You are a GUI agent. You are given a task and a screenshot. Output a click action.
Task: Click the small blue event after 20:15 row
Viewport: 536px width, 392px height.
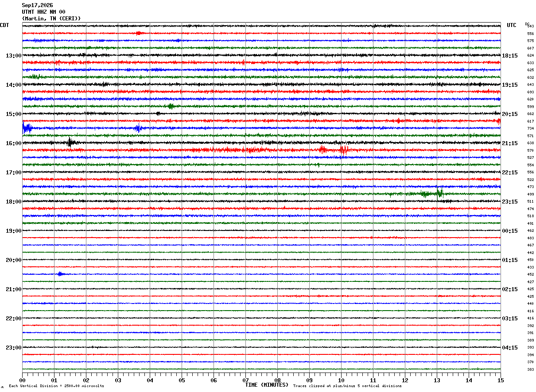tap(61, 274)
